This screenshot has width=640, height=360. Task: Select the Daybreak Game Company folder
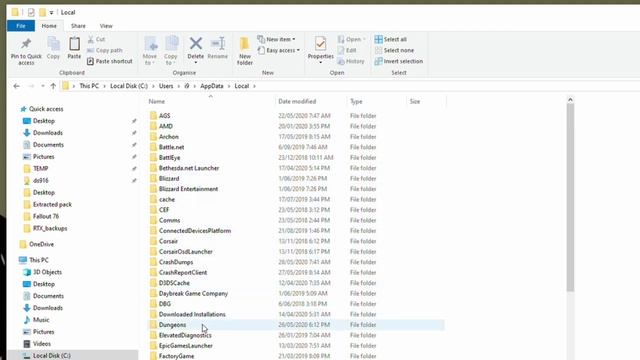click(193, 293)
